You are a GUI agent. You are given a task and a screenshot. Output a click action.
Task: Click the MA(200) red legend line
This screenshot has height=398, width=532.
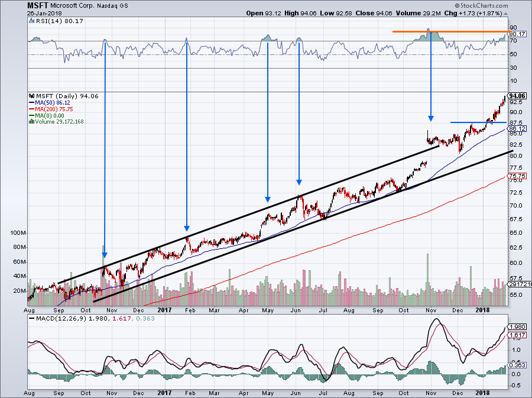(32, 109)
